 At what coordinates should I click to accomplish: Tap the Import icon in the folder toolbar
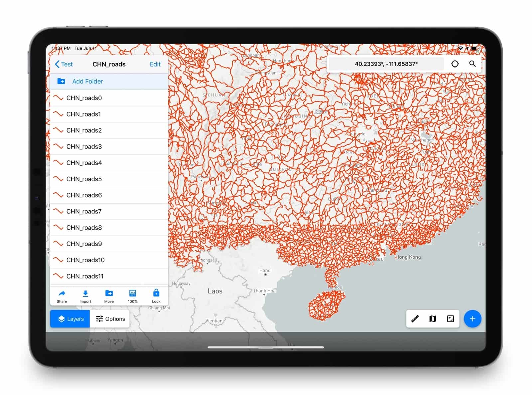[x=85, y=296]
